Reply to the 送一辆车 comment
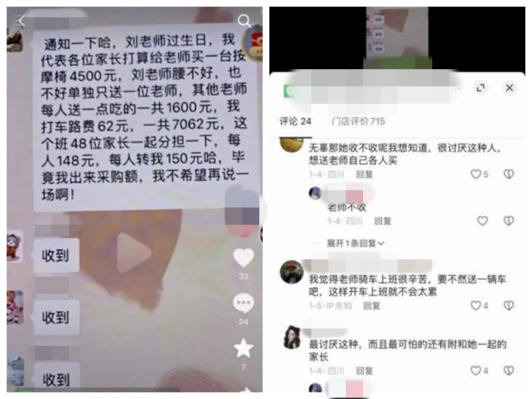This screenshot has width=532, height=399. [372, 306]
